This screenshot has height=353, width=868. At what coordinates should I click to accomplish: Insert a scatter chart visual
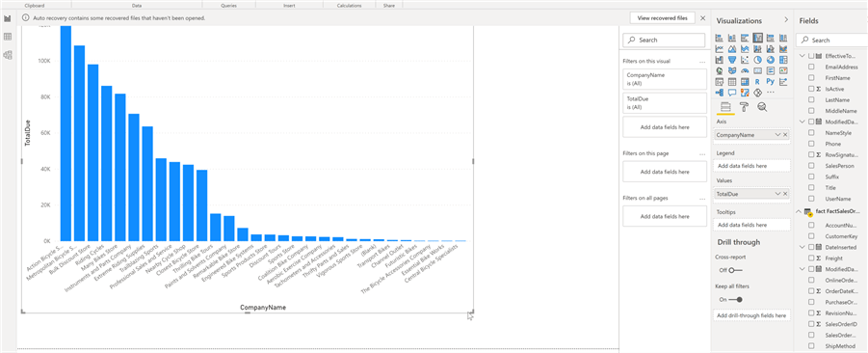(745, 59)
